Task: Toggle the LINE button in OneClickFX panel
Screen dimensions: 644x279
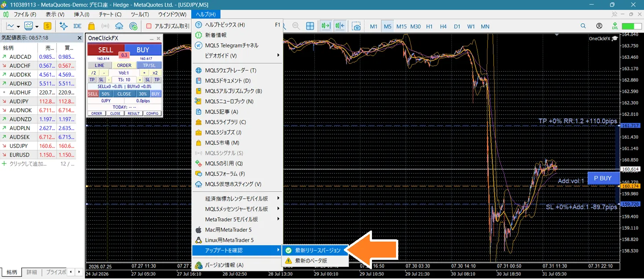Action: [100, 65]
